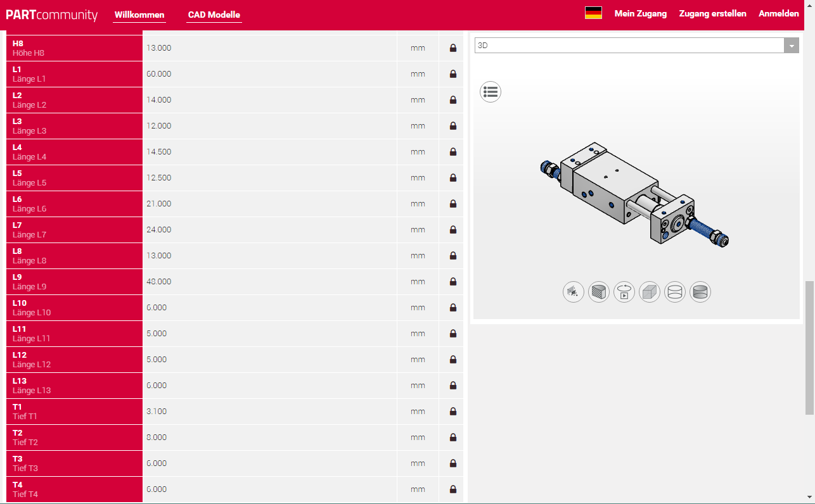Go to the Willkommen tab

pos(139,15)
